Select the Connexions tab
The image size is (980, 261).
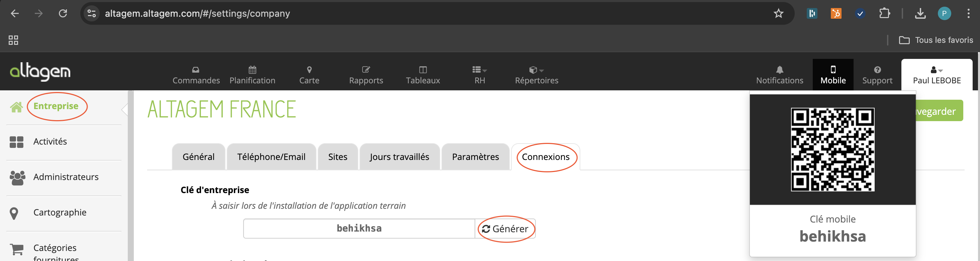coord(545,157)
